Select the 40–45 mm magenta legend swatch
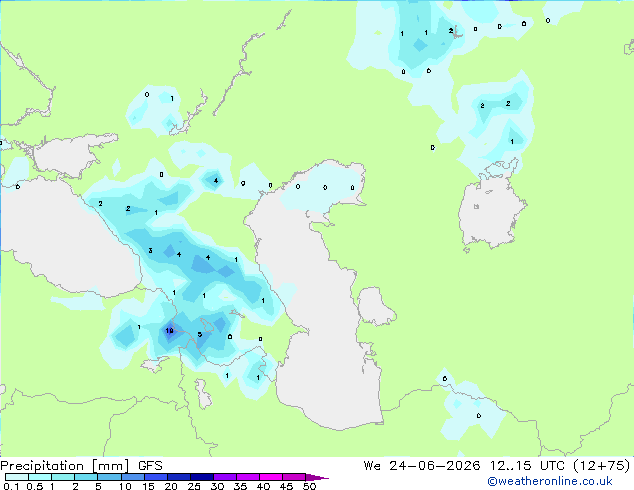Image resolution: width=634 pixels, height=490 pixels. (x=271, y=477)
